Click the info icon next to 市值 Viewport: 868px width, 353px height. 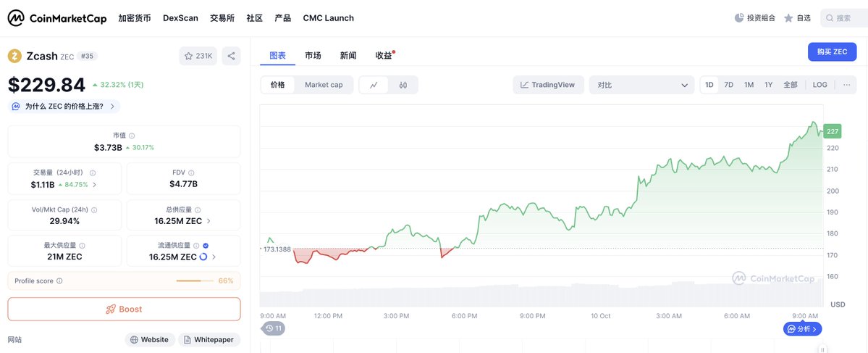(x=132, y=136)
